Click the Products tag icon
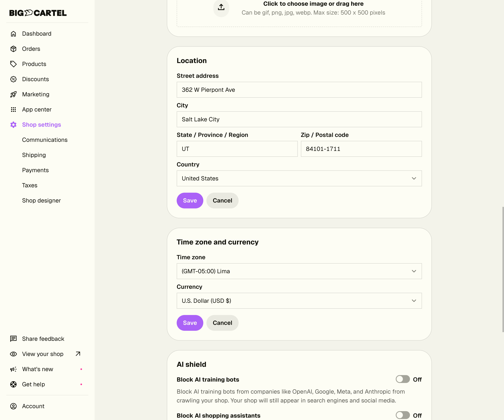The height and width of the screenshot is (420, 504). (13, 64)
